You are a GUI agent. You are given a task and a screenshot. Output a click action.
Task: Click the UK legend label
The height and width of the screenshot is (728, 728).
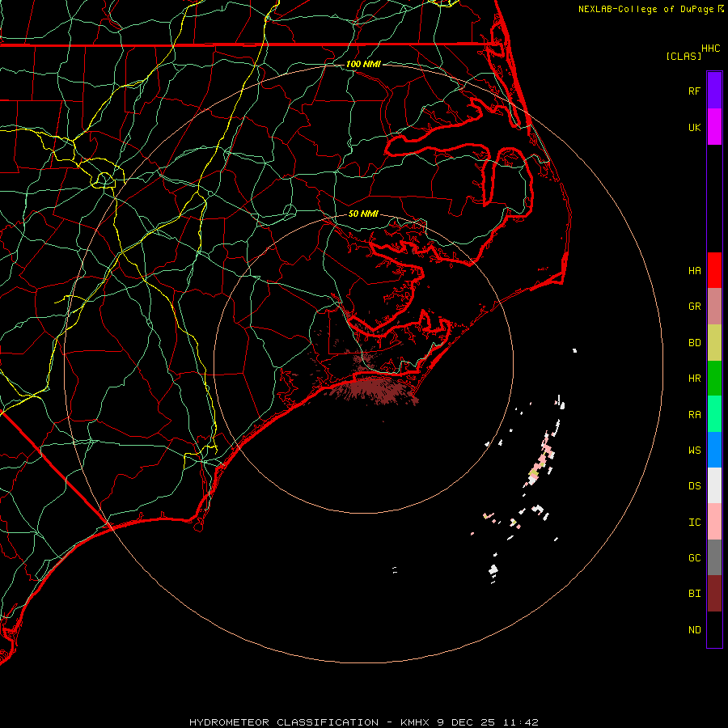click(695, 127)
